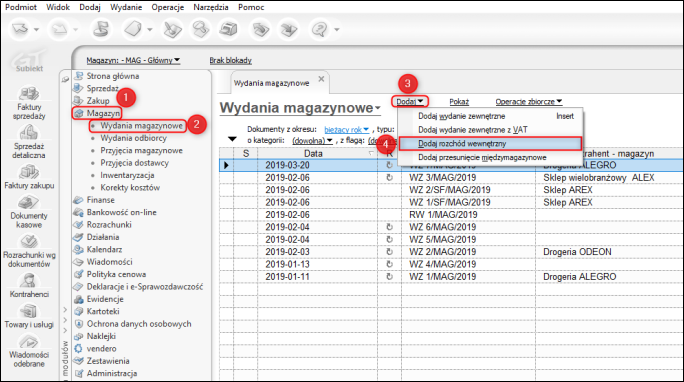Click the forward navigation toolbar icon
Image resolution: width=684 pixels, height=382 pixels.
59,29
